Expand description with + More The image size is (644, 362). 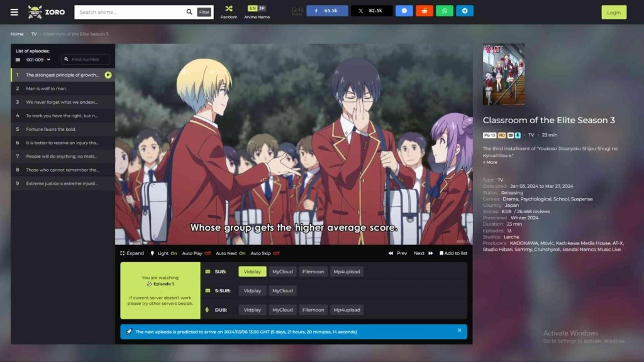click(490, 163)
